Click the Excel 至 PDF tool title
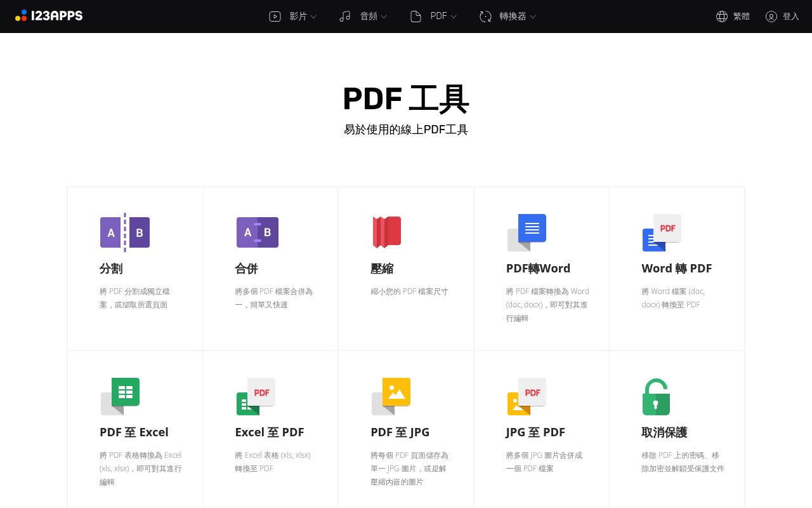 click(x=270, y=432)
